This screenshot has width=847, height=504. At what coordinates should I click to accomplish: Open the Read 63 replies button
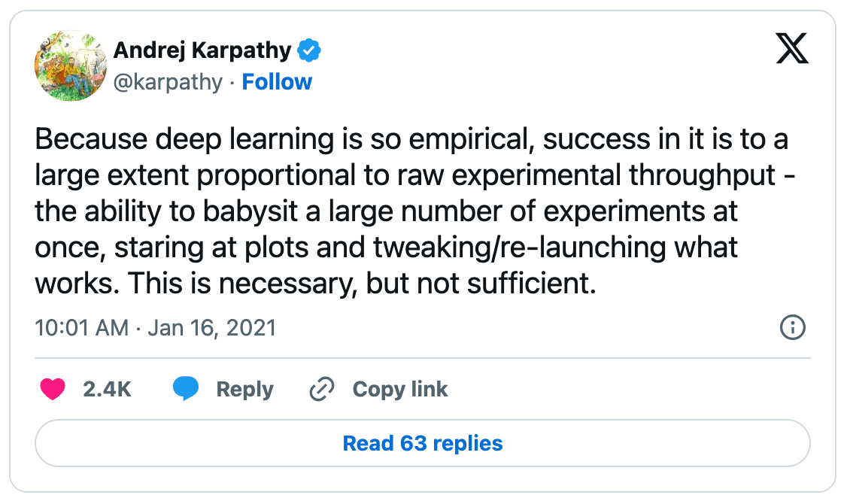pyautogui.click(x=423, y=443)
